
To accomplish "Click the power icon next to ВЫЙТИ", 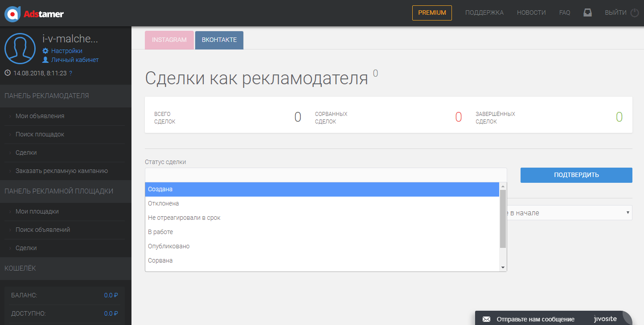I will 635,13.
